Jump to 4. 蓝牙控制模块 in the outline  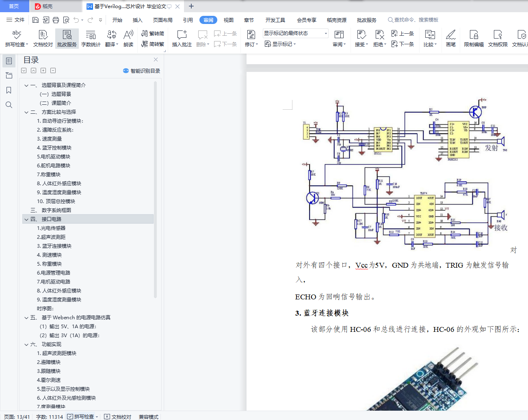click(54, 148)
